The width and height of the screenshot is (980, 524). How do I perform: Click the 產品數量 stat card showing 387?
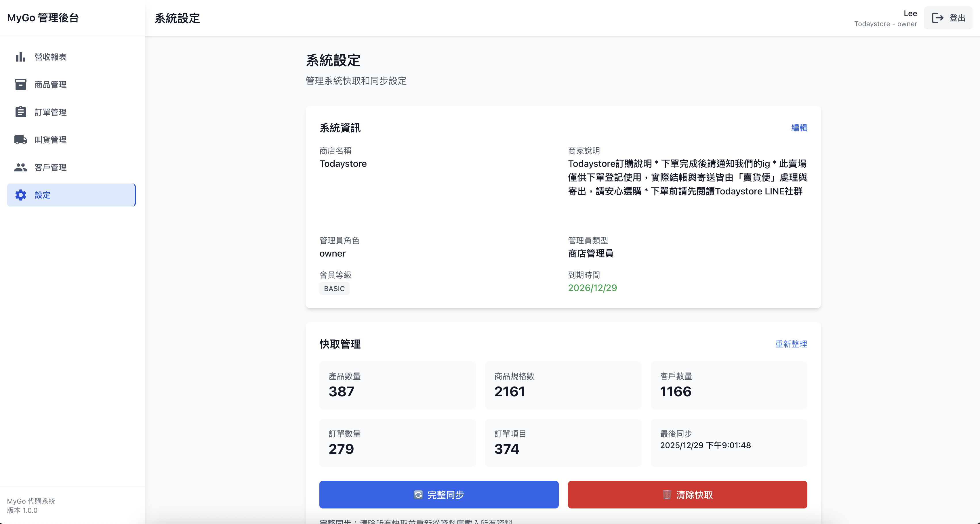[x=397, y=385]
